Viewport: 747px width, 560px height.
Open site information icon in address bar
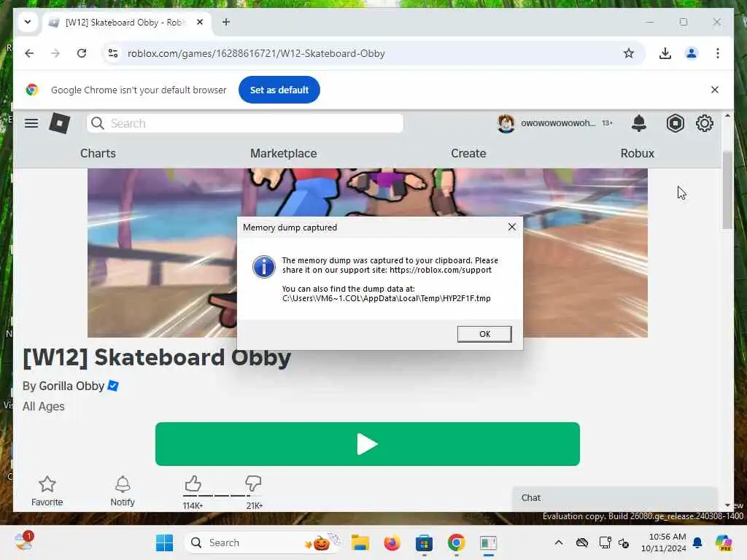click(113, 53)
